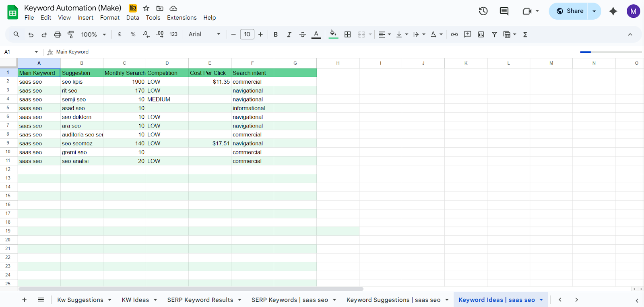Open filter views dropdown
The height and width of the screenshot is (307, 644).
pos(510,35)
